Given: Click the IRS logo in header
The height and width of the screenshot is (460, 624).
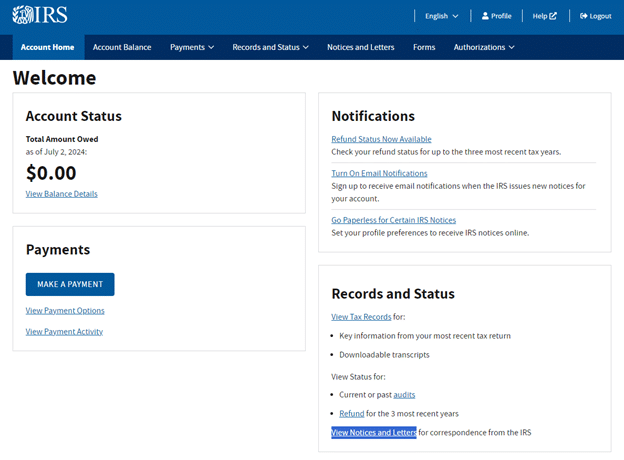Looking at the screenshot, I should click(41, 16).
